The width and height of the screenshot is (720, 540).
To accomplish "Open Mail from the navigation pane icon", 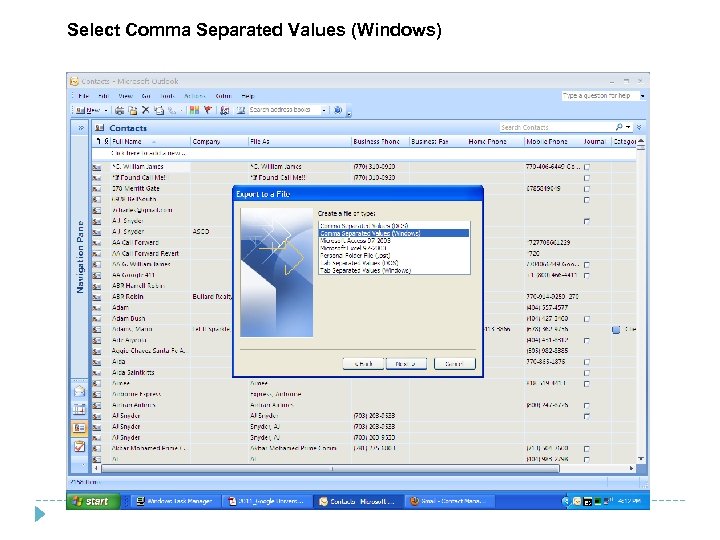I will [x=79, y=392].
